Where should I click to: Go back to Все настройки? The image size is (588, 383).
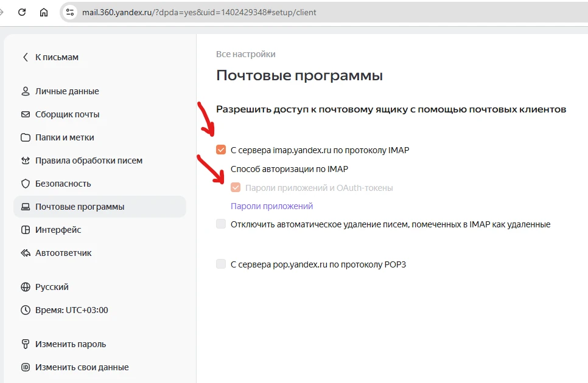(245, 53)
